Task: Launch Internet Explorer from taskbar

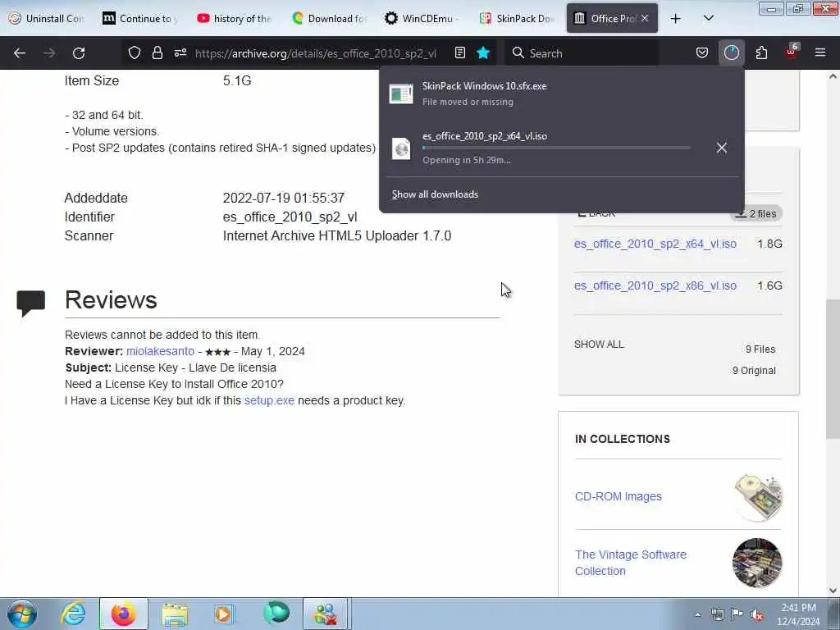Action: (x=73, y=614)
